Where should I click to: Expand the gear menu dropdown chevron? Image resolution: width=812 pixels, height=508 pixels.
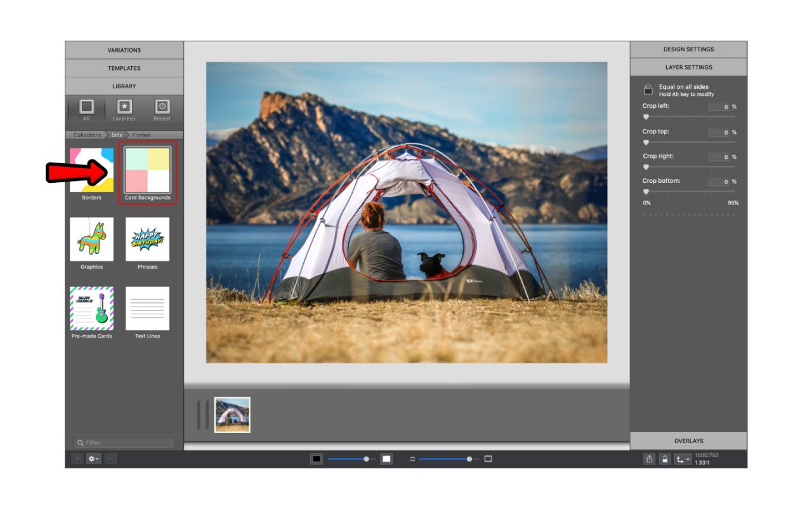click(x=98, y=458)
